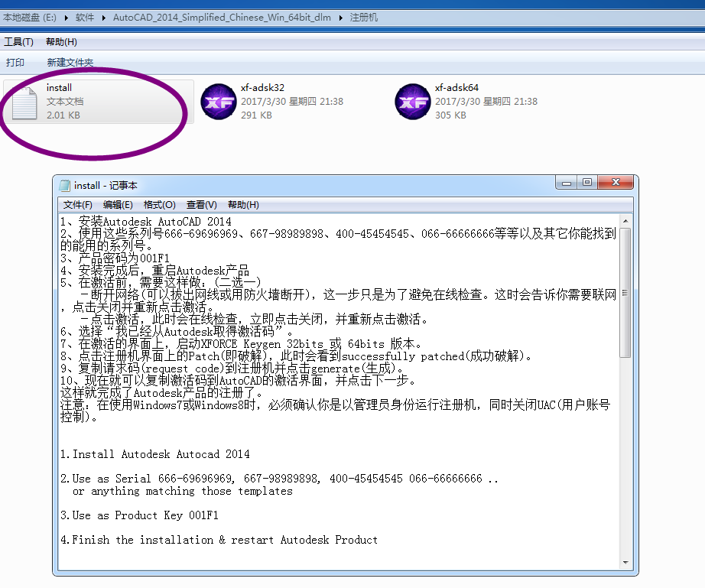The image size is (705, 588).
Task: Open Explorer's 帮助(H) menu
Action: (61, 42)
